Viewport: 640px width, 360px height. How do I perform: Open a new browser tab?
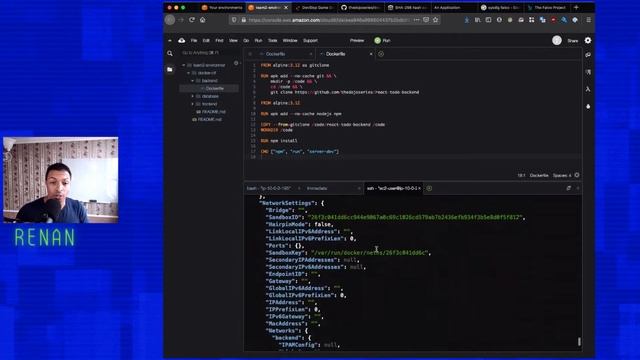coord(576,7)
